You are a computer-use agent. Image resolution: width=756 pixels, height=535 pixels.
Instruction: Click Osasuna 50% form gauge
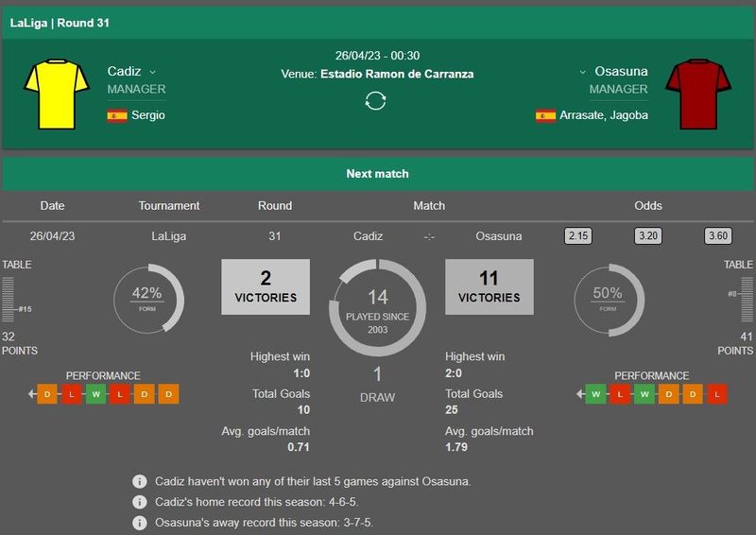(x=609, y=300)
